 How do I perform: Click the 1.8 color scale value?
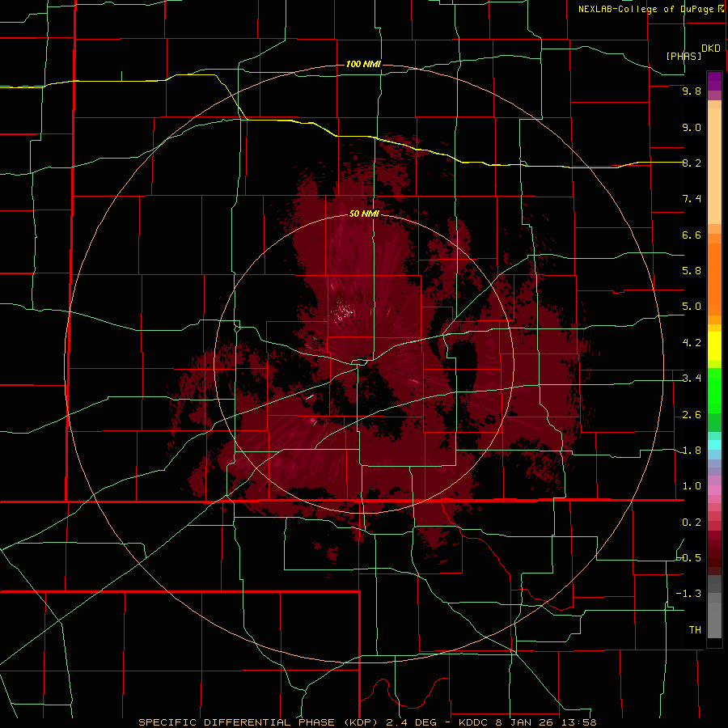692,451
